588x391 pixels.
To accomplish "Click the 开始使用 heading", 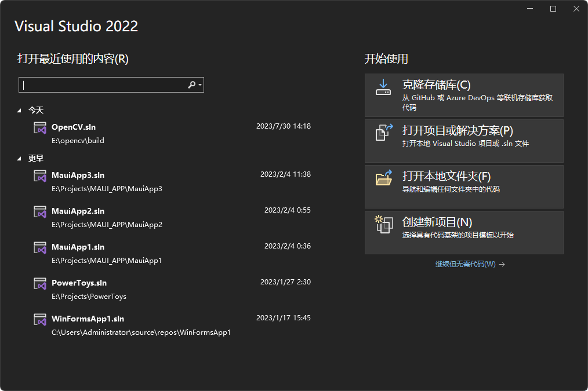I will (x=386, y=59).
